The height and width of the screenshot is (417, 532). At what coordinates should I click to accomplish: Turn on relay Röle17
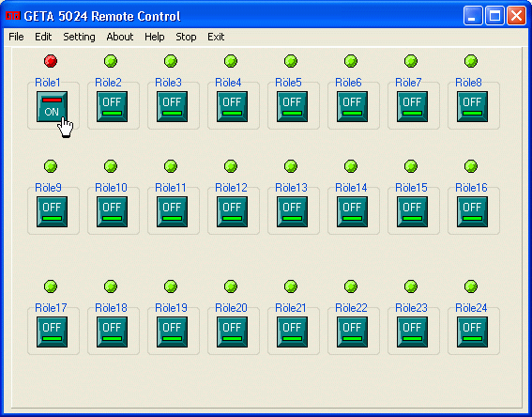pyautogui.click(x=52, y=332)
